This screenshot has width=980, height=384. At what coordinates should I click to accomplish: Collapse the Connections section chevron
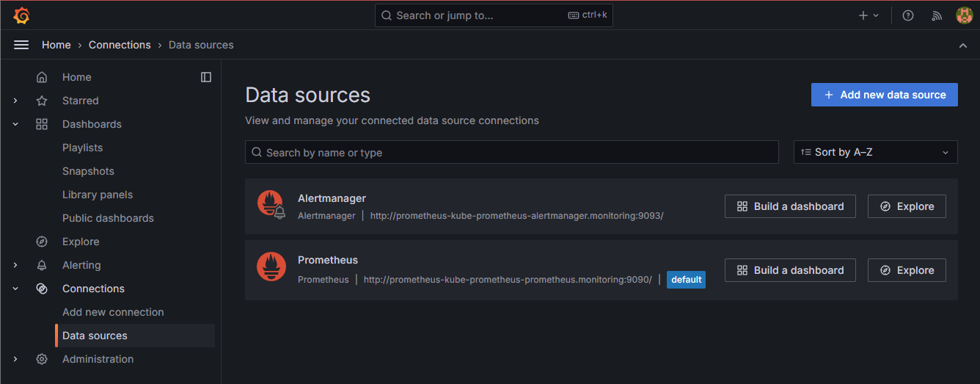[15, 289]
